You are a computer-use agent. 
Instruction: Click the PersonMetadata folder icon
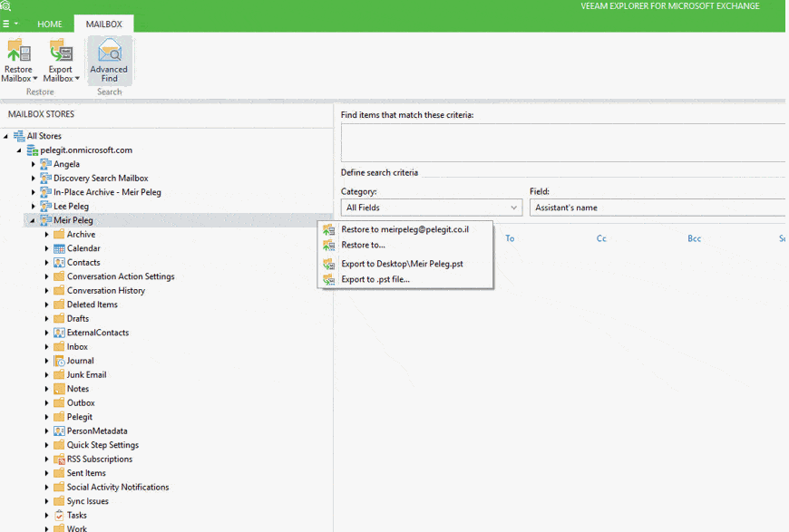(59, 431)
